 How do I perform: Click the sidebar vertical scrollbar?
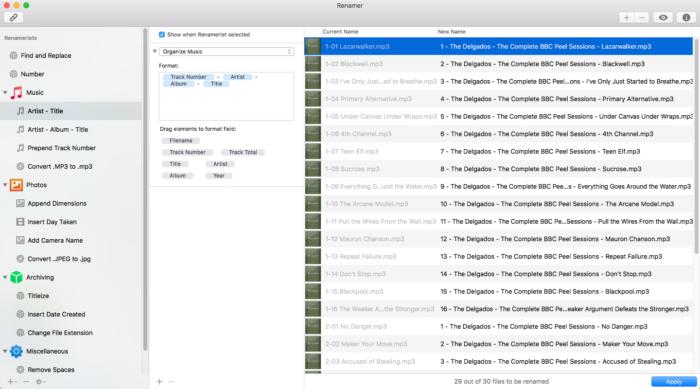coord(145,189)
